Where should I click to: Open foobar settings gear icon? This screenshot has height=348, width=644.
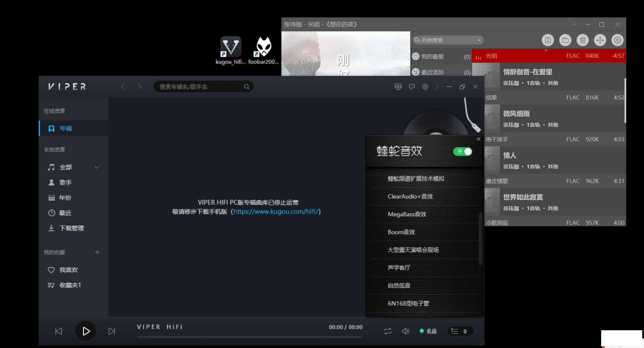618,40
